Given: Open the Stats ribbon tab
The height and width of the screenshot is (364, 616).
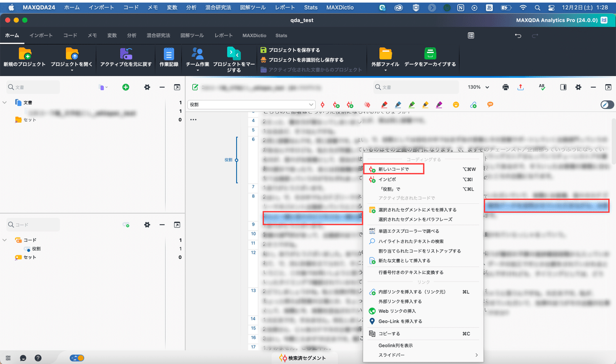Looking at the screenshot, I should pos(281,35).
